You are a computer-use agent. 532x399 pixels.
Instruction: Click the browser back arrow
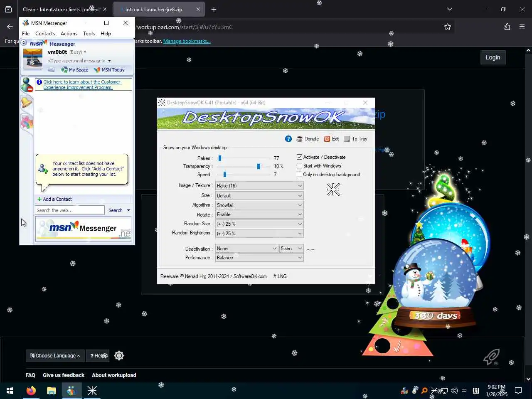pos(10,27)
